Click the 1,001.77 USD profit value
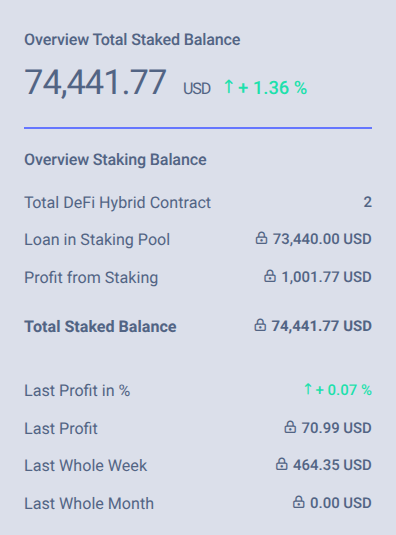This screenshot has width=396, height=535. (x=326, y=277)
